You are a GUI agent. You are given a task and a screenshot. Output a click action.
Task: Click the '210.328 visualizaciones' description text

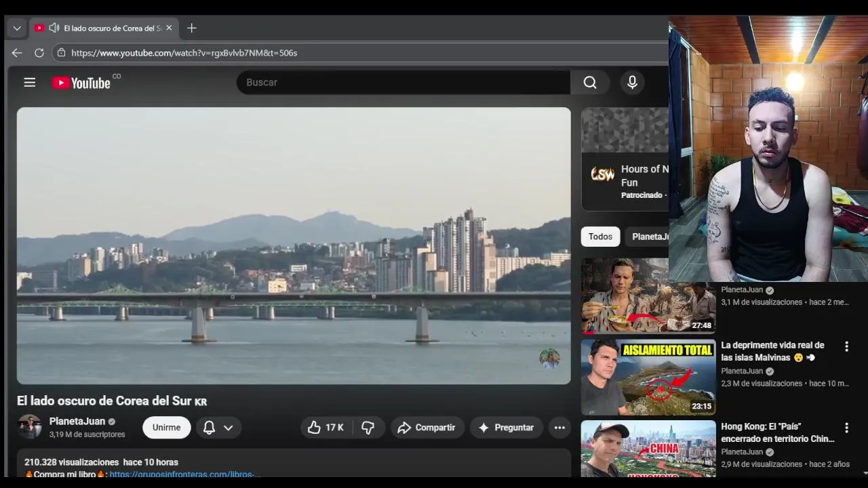[71, 462]
